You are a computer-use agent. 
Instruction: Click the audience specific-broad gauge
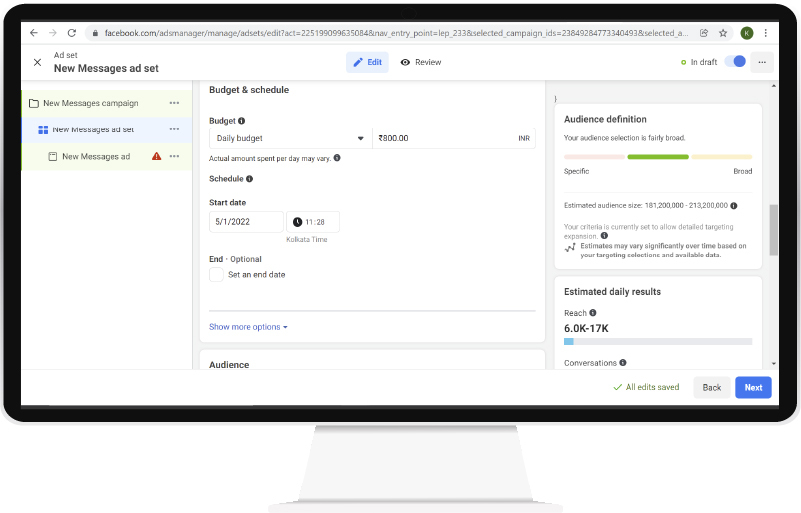pos(658,157)
